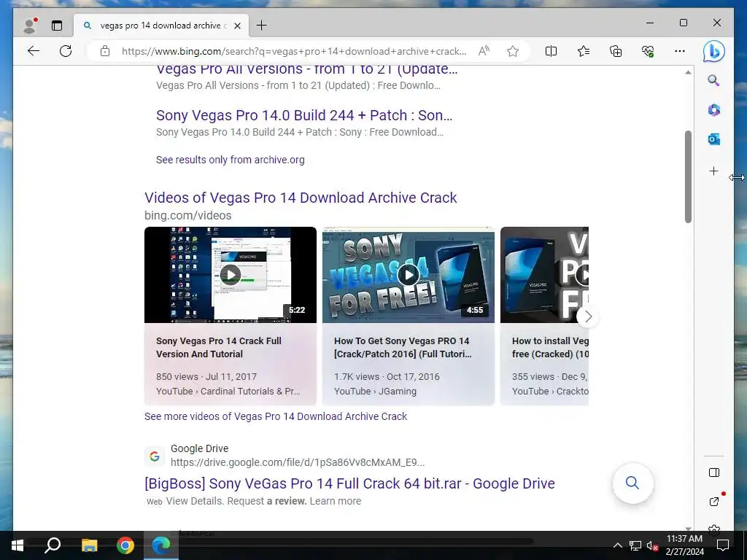This screenshot has width=747, height=560.
Task: Click the floating search magnifier button
Action: [x=632, y=483]
